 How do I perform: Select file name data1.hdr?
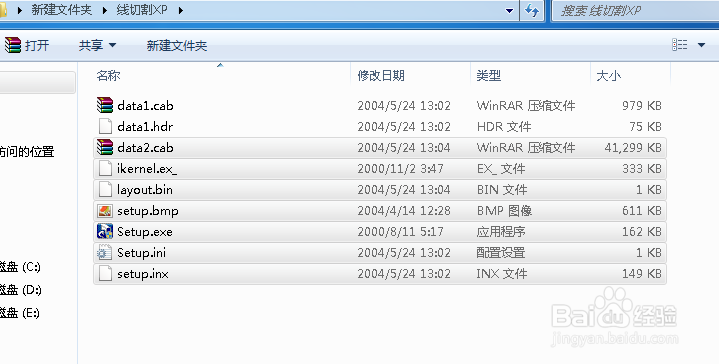[145, 127]
